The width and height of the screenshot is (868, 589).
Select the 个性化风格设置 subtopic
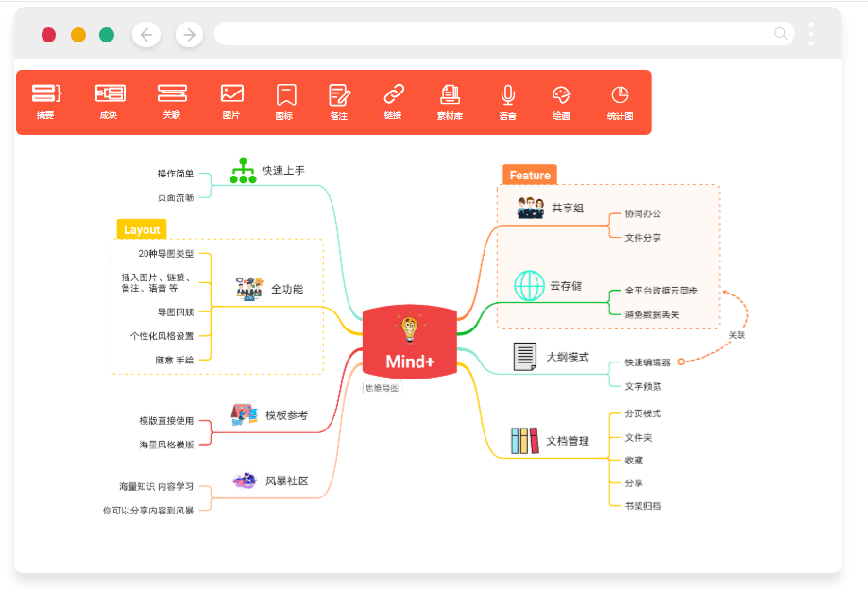[x=162, y=336]
